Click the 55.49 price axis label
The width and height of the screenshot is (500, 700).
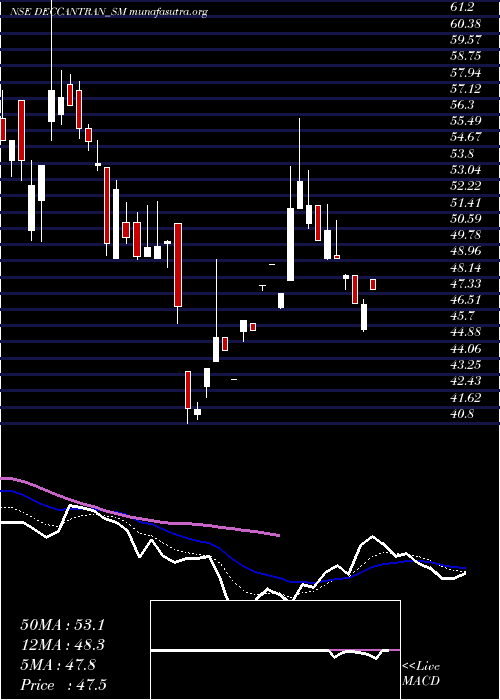tap(466, 121)
